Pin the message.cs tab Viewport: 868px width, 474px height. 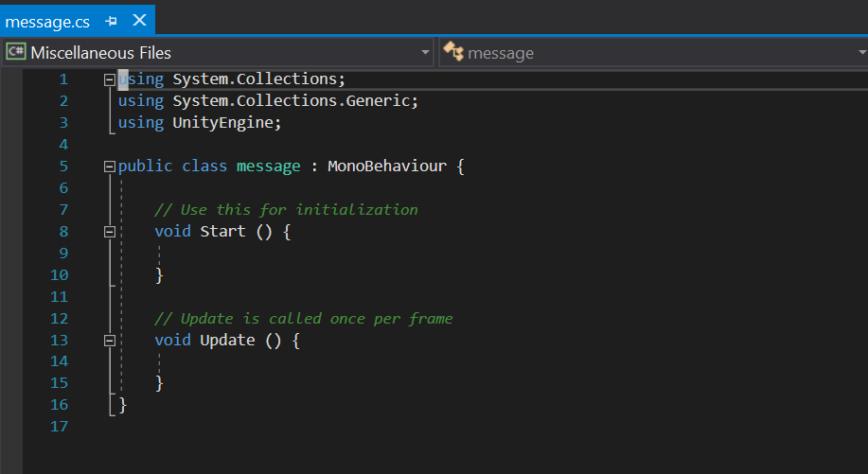tap(112, 21)
